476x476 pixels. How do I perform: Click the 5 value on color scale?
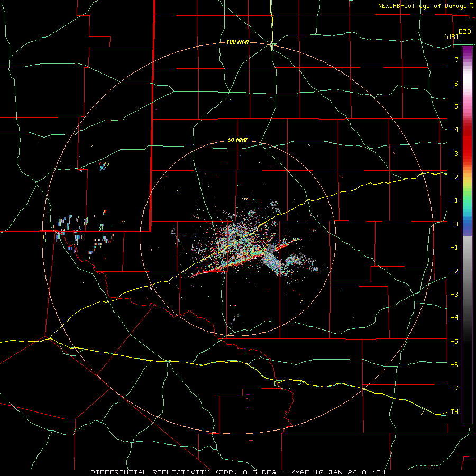(x=456, y=106)
